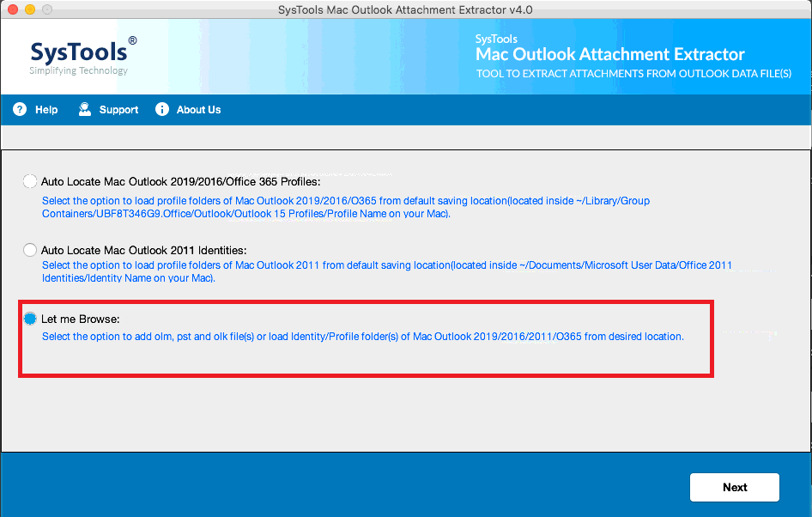Select the 'Let me Browse' option
Viewport: 812px width, 517px height.
[29, 318]
